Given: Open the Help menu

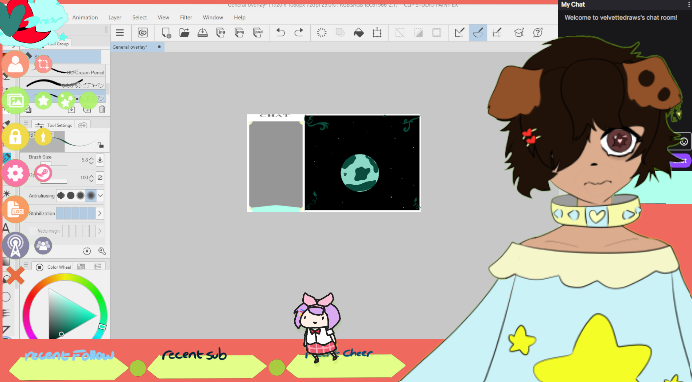Looking at the screenshot, I should tap(239, 17).
